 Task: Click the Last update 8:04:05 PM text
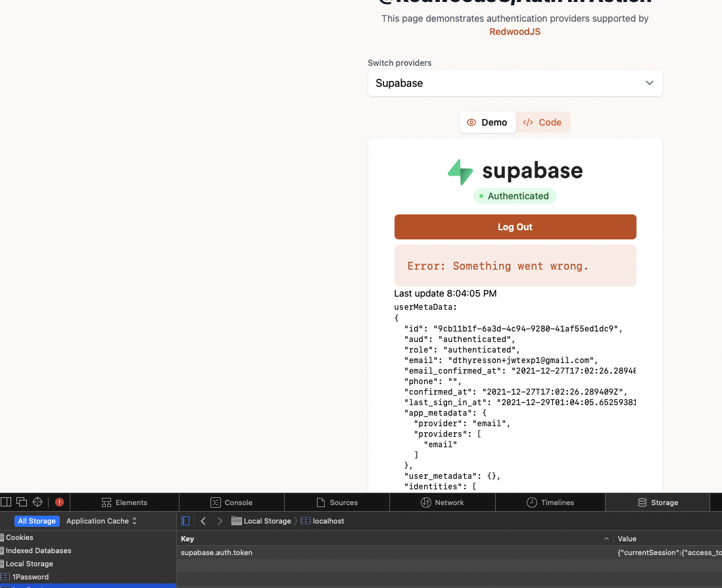(445, 293)
